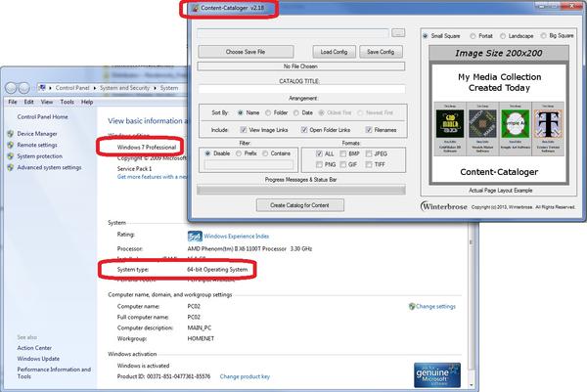Sort the catalog by Folder
Viewport: 587px width, 392px height.
click(x=268, y=112)
